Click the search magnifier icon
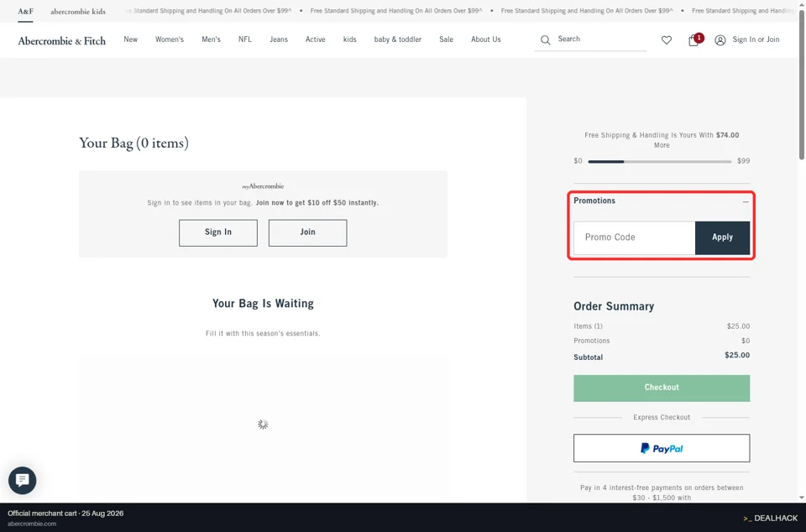Screen dimensions: 806x532 coord(546,39)
